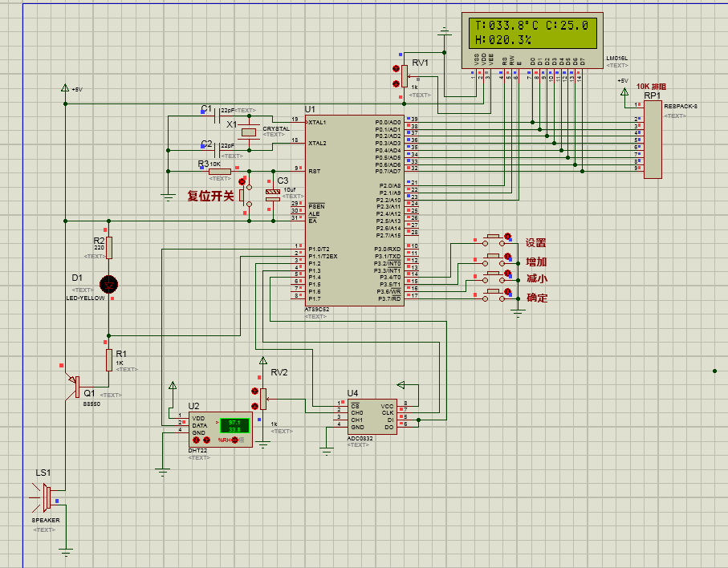This screenshot has width=728, height=568.
Task: Select resistor R2 220
Action: [109, 248]
